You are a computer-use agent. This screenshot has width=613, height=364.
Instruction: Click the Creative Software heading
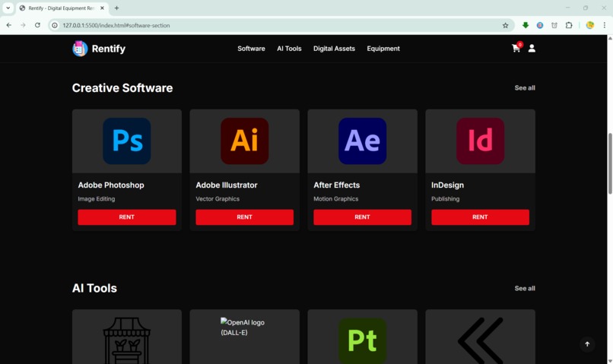click(x=122, y=88)
